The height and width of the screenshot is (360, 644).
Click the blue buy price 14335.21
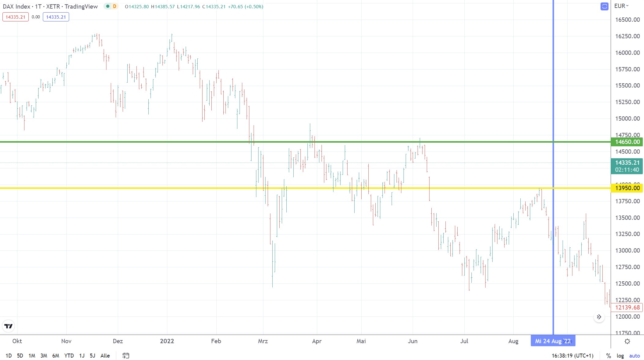(56, 17)
